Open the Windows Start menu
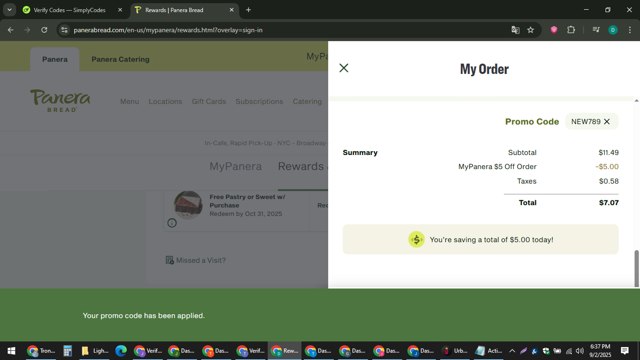Image resolution: width=640 pixels, height=360 pixels. tap(11, 351)
